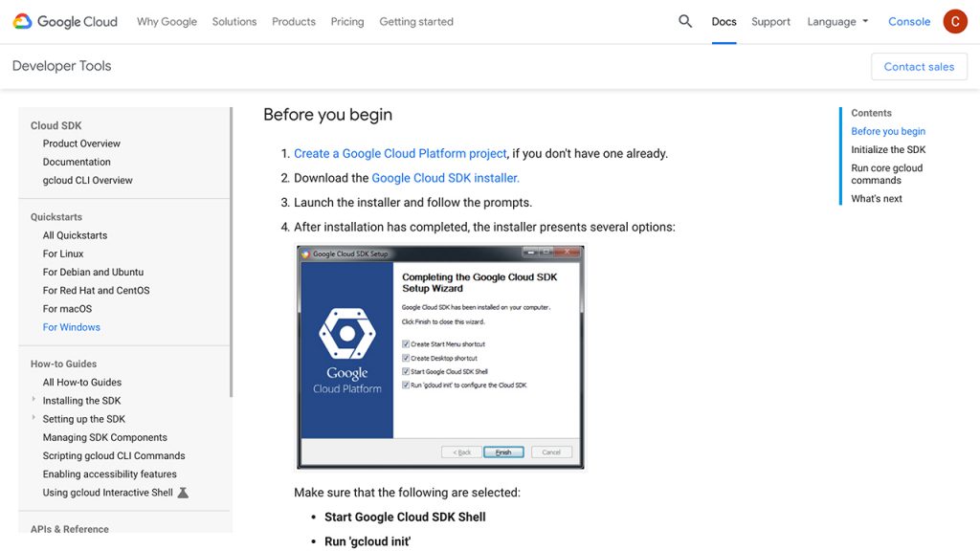Expand Installing the SDK section
Image resolution: width=980 pixels, height=551 pixels.
pos(33,399)
